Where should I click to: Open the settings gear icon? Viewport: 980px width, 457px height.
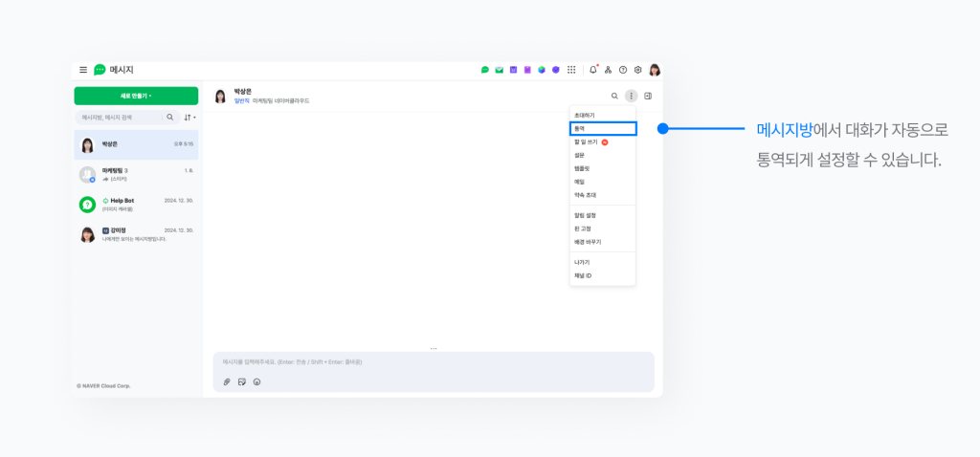(x=638, y=70)
